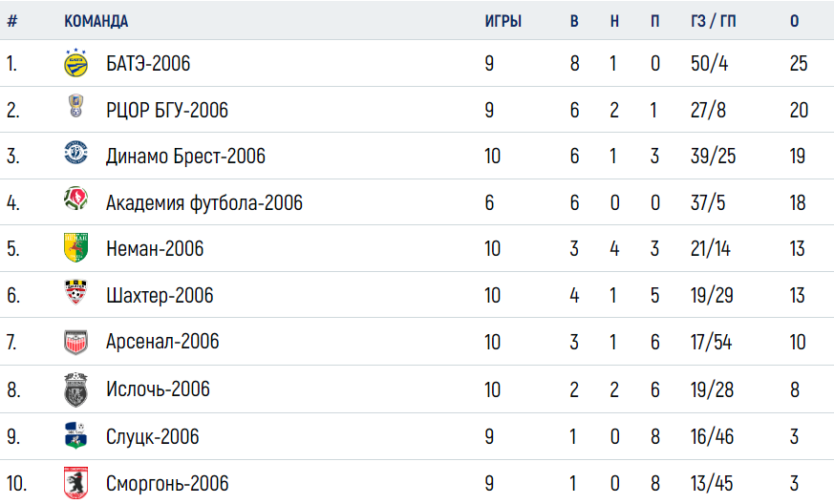Image resolution: width=834 pixels, height=504 pixels.
Task: Open the Динамо Брест-2006 team page
Action: [x=185, y=156]
